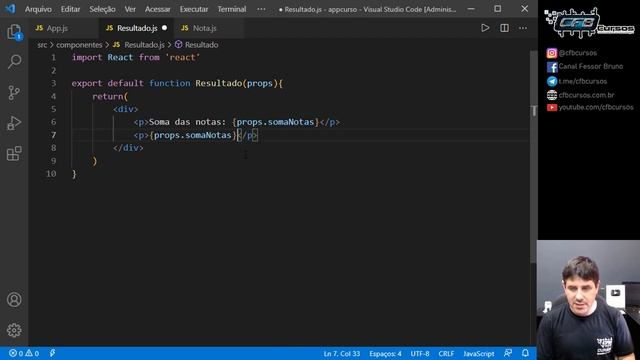Click 'Soma das notas:' text in line 6
Viewport: 640px width, 360px height.
pyautogui.click(x=187, y=122)
